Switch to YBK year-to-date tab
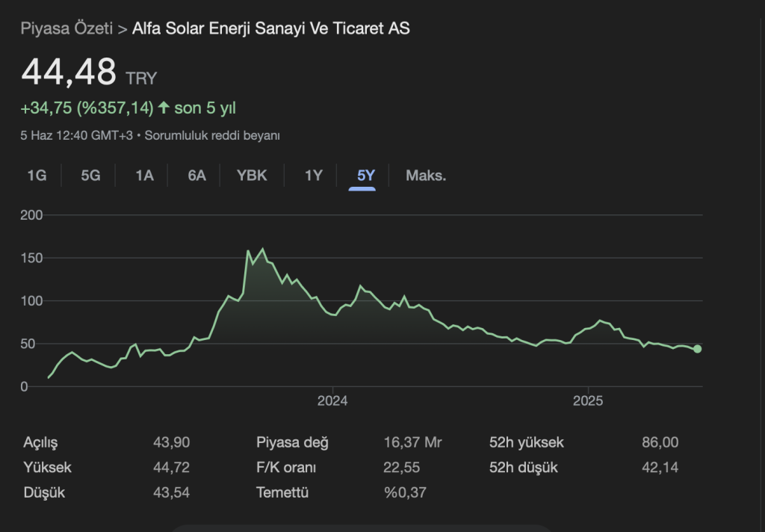The height and width of the screenshot is (532, 765). pos(252,176)
